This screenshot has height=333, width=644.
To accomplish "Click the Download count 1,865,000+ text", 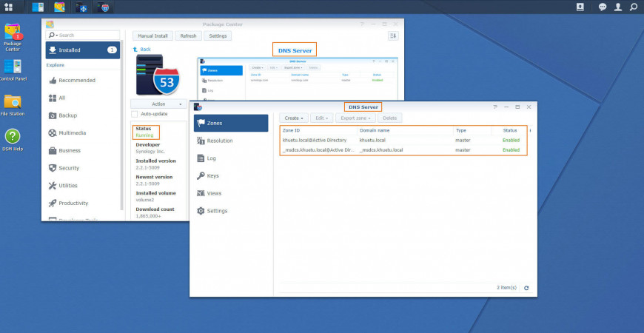I will click(x=148, y=215).
